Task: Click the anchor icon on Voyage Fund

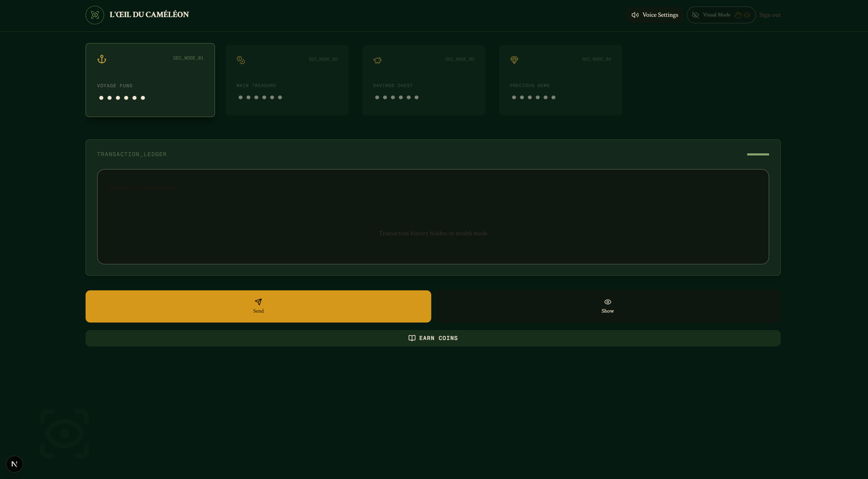Action: [102, 59]
